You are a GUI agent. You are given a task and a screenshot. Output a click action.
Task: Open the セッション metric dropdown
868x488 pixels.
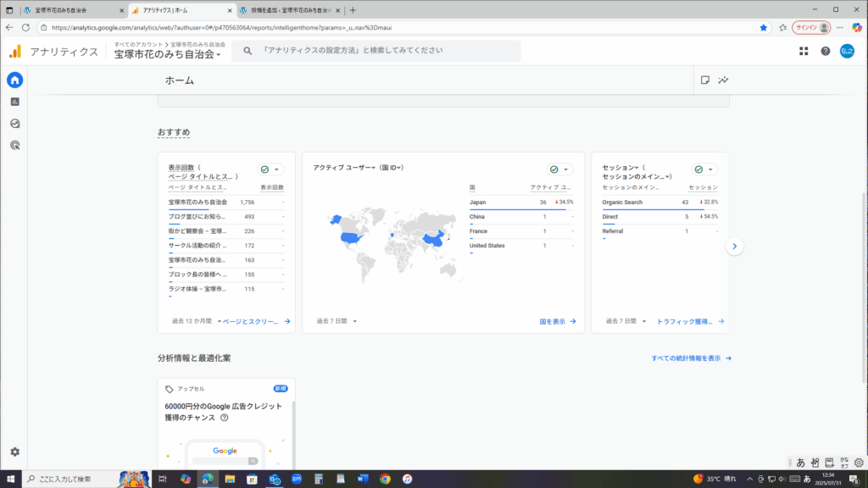(620, 168)
